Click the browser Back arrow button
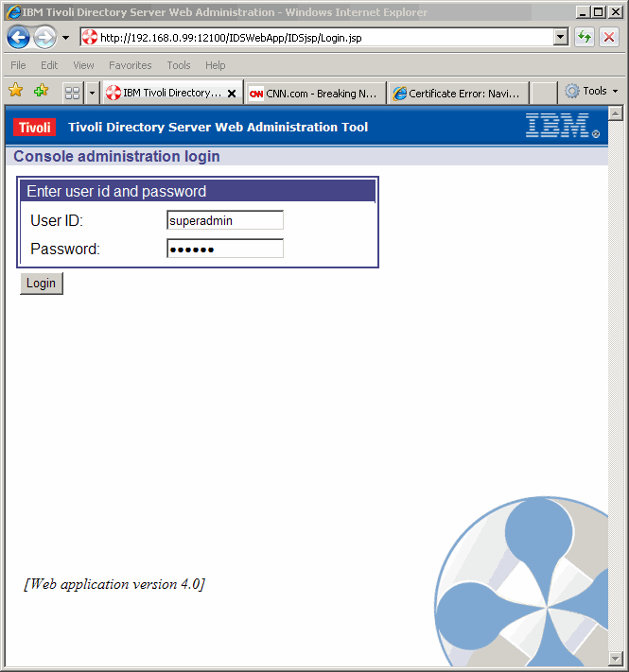Screen dimensions: 629x672 (18, 38)
